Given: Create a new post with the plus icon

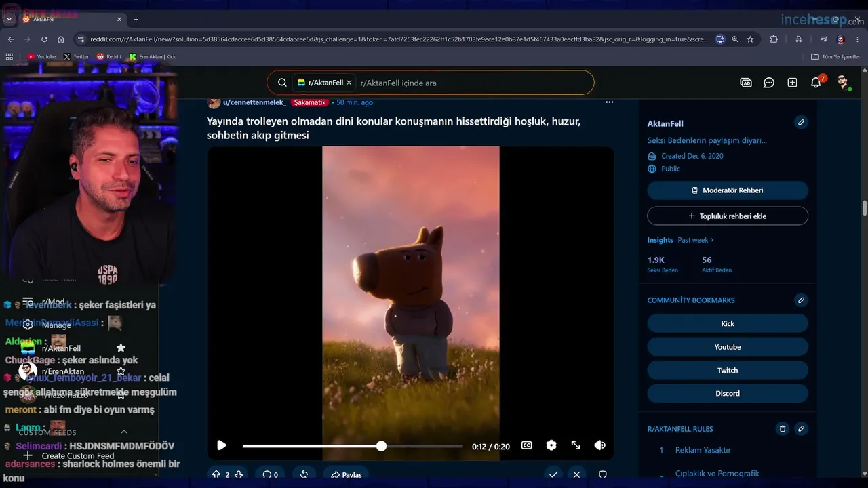Looking at the screenshot, I should coord(792,83).
